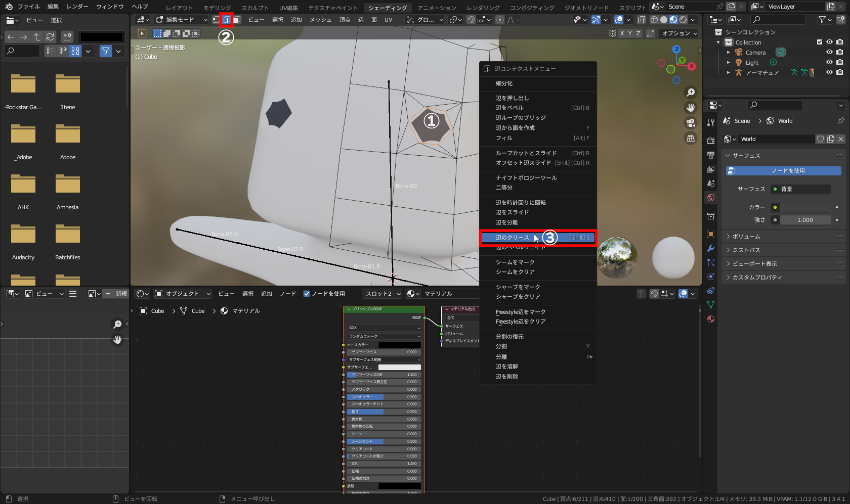850x504 pixels.
Task: Open the World properties tab
Action: click(x=711, y=198)
